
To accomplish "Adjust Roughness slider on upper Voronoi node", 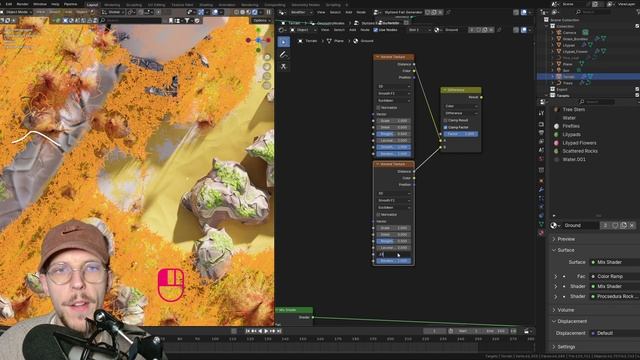I will [x=393, y=134].
